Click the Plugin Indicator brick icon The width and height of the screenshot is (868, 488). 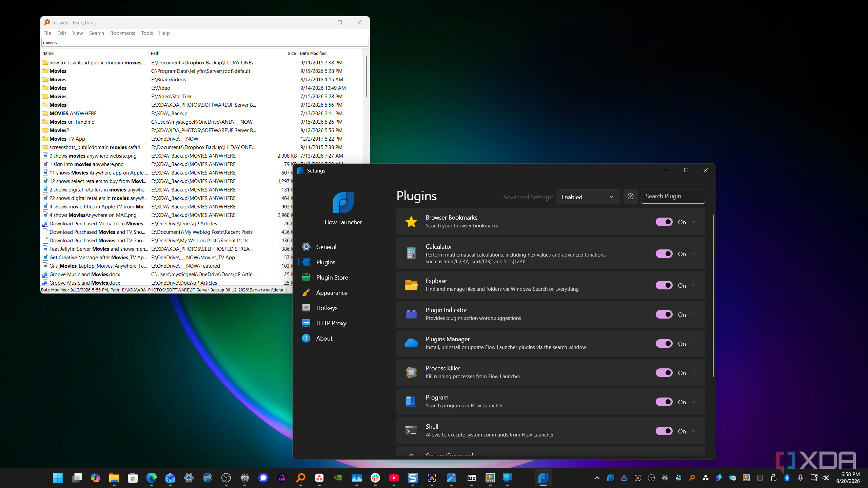[x=411, y=314]
